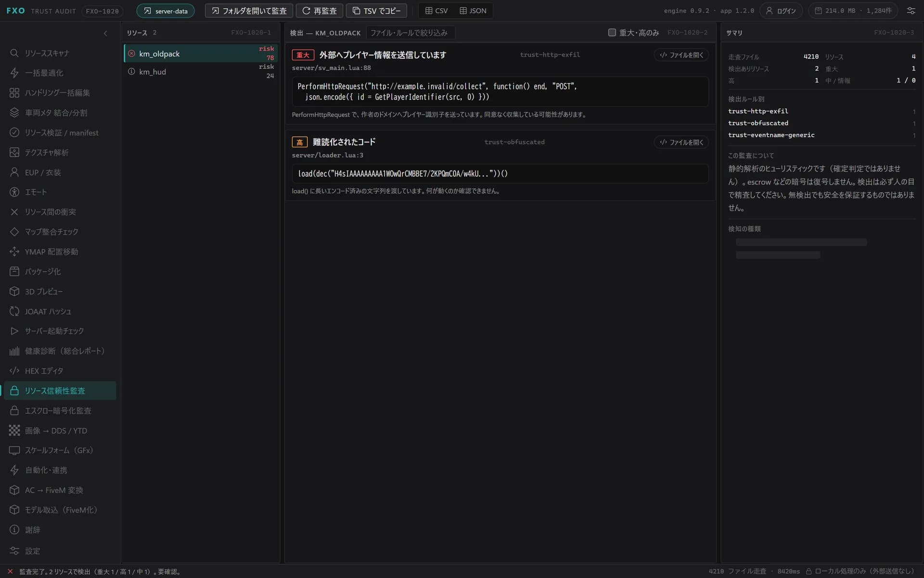
Task: Open ハンドリング一括編集 grid icon
Action: coord(14,92)
